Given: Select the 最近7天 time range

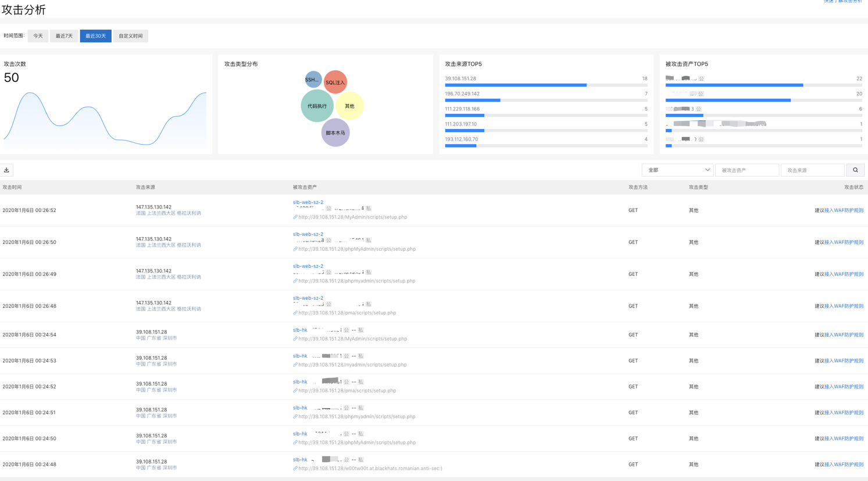Looking at the screenshot, I should point(64,36).
